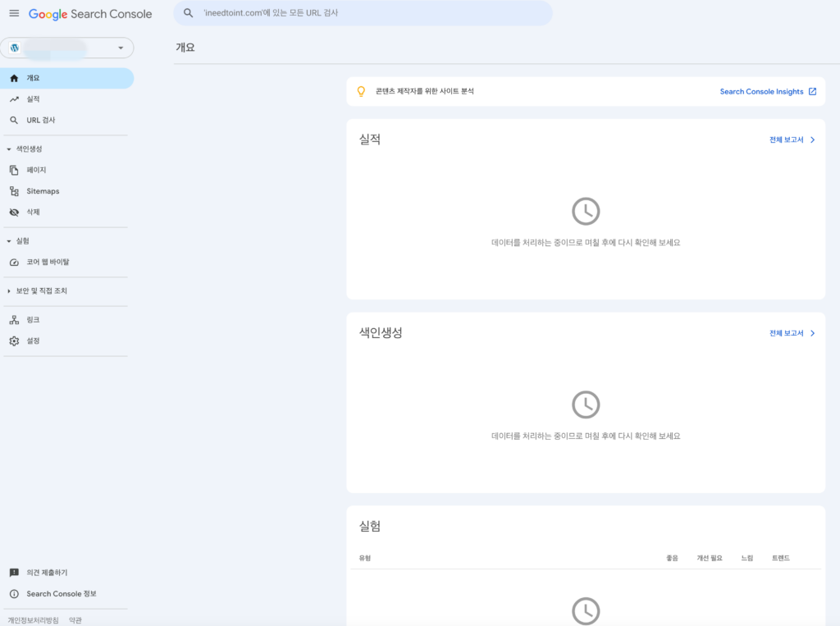Screen dimensions: 840x626
Task: Click the 실적 card heading
Action: [x=370, y=139]
